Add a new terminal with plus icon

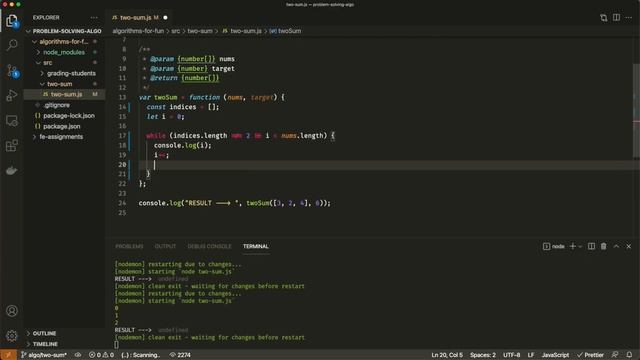572,246
